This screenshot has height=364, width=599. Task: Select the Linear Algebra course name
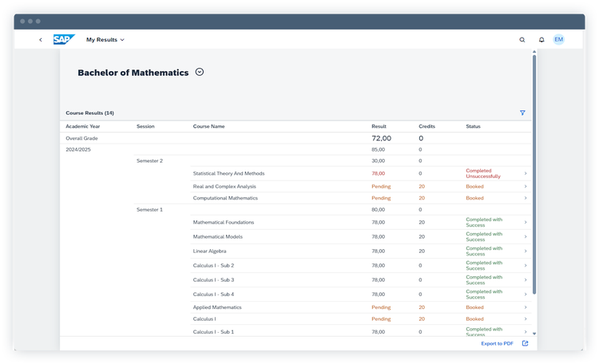coord(209,251)
